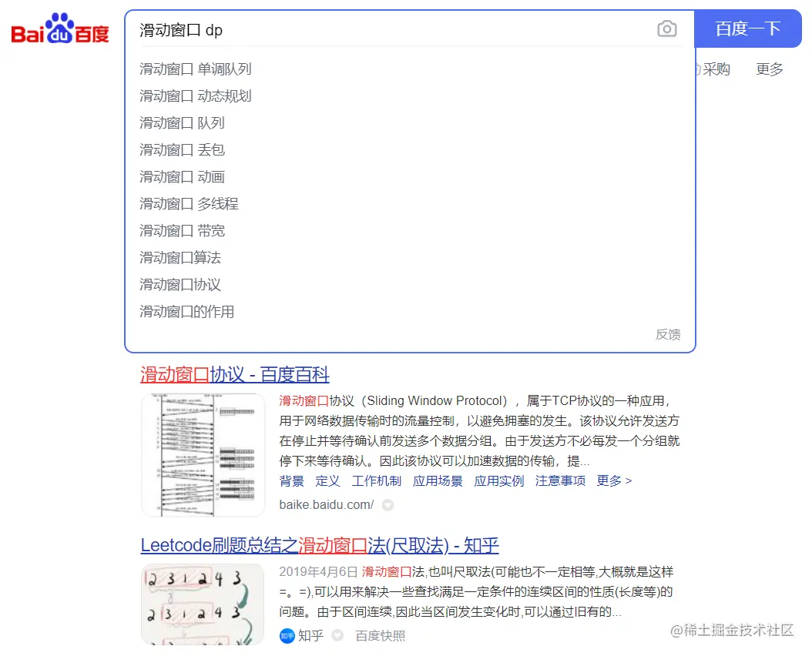Viewport: 812px width, 656px height.
Task: Open camera image search icon
Action: [666, 28]
